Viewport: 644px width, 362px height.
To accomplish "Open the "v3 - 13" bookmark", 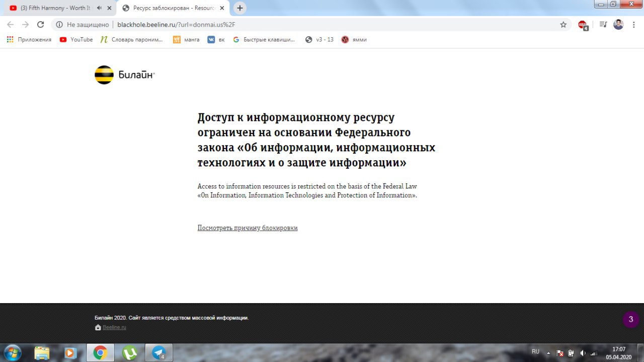I will click(319, 39).
